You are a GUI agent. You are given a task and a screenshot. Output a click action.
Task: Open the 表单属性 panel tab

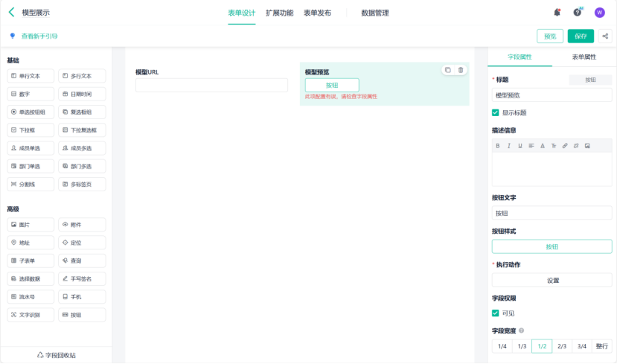pos(584,57)
